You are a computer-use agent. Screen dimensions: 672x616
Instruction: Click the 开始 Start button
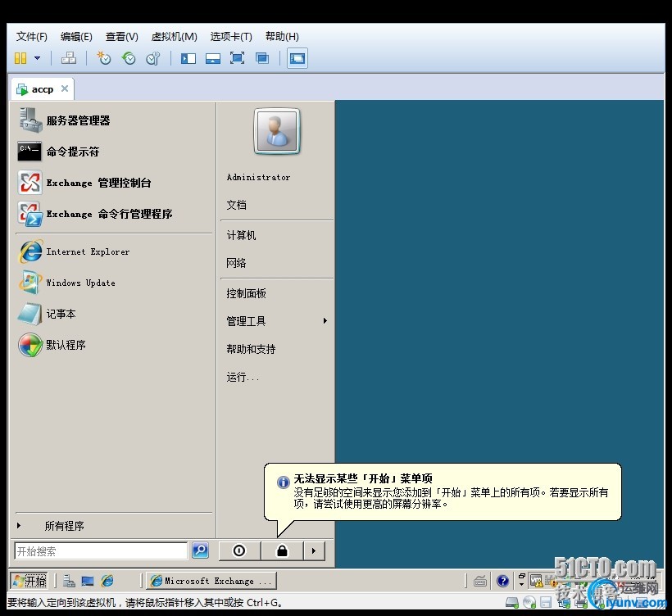click(x=29, y=581)
